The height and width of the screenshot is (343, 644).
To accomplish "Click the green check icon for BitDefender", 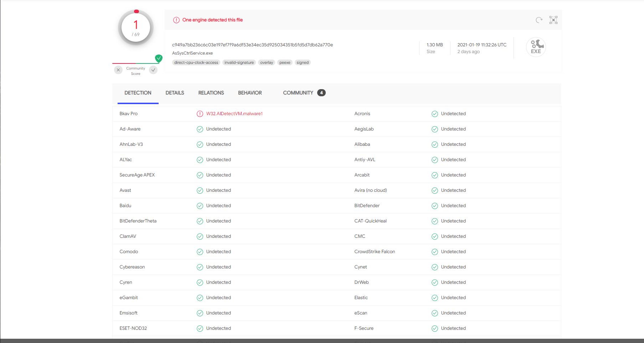I will (435, 206).
